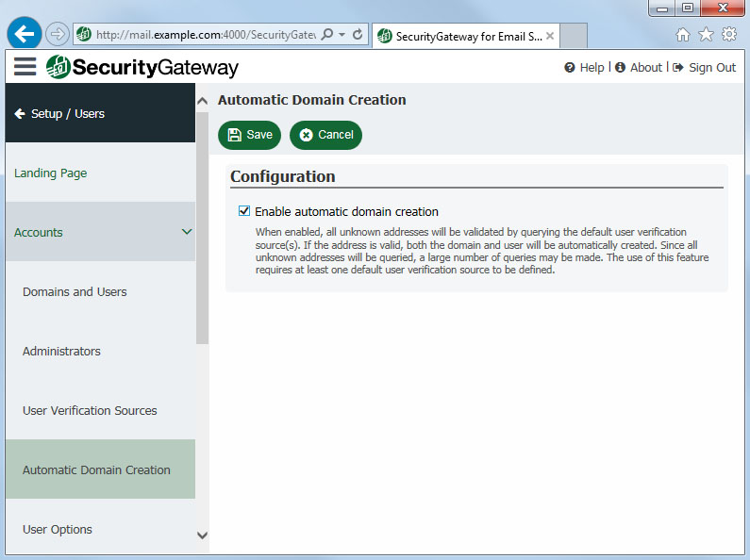
Task: Open browser Home icon
Action: click(x=683, y=34)
